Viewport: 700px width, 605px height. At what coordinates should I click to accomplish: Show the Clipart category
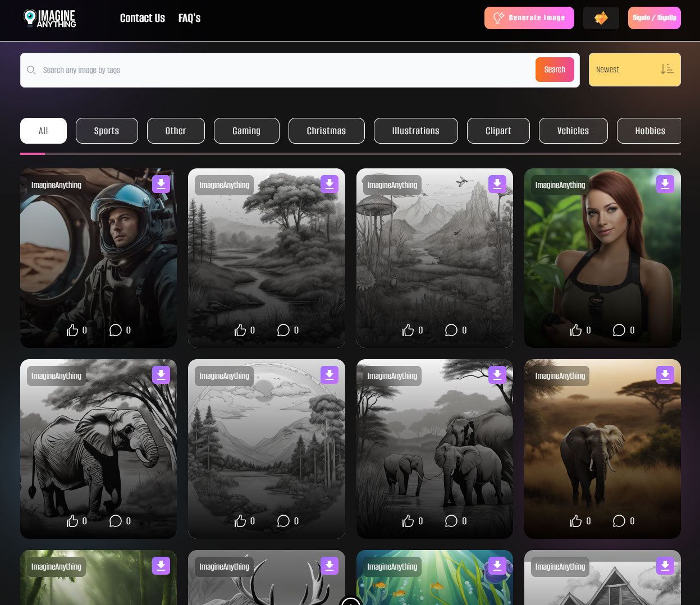[498, 131]
